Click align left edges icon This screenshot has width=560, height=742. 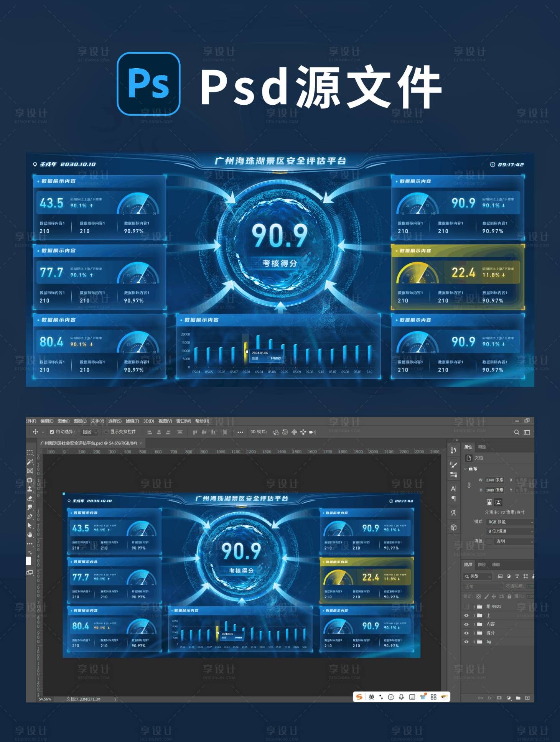pyautogui.click(x=150, y=432)
